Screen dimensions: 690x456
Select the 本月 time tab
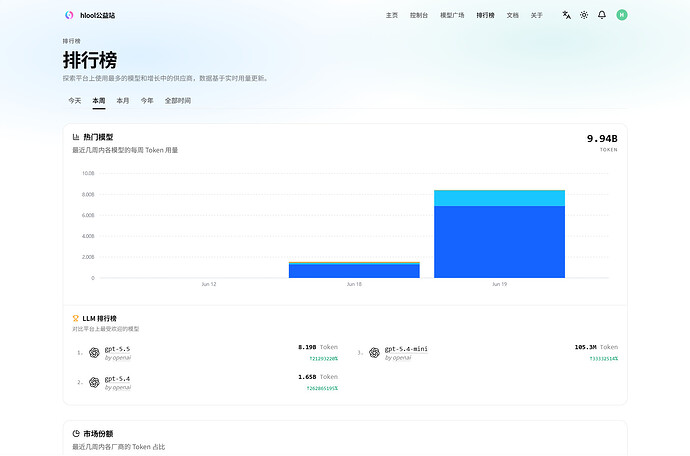coord(123,101)
